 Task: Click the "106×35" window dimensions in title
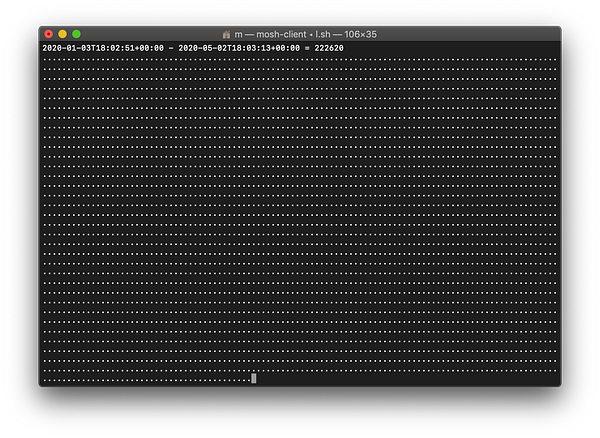coord(360,34)
